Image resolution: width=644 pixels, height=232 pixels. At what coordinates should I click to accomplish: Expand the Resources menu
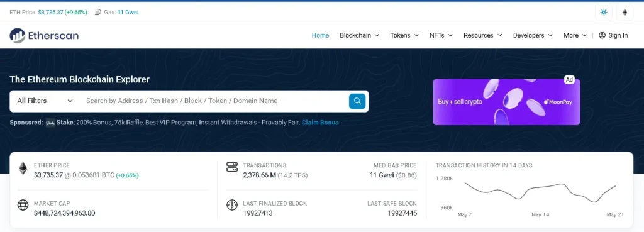click(x=483, y=35)
